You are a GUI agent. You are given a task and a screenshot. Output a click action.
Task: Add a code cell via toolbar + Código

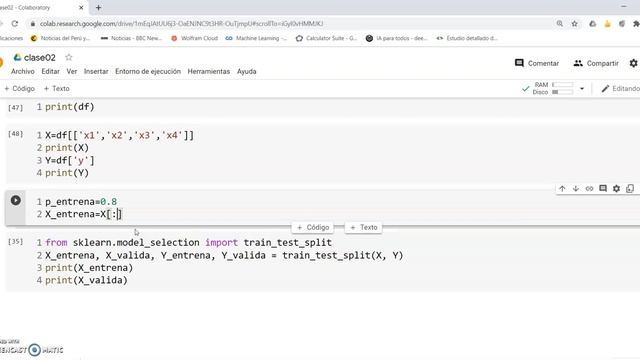pyautogui.click(x=19, y=88)
